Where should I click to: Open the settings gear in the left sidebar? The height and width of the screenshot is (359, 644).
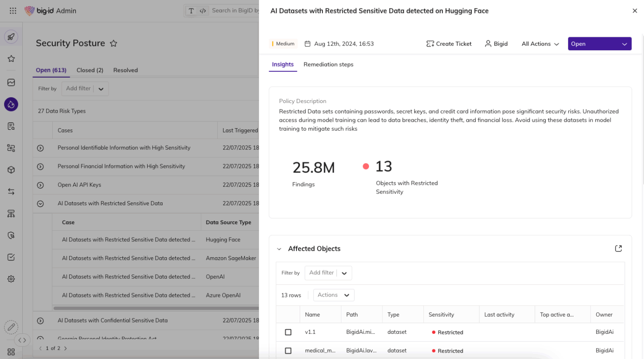pyautogui.click(x=11, y=279)
